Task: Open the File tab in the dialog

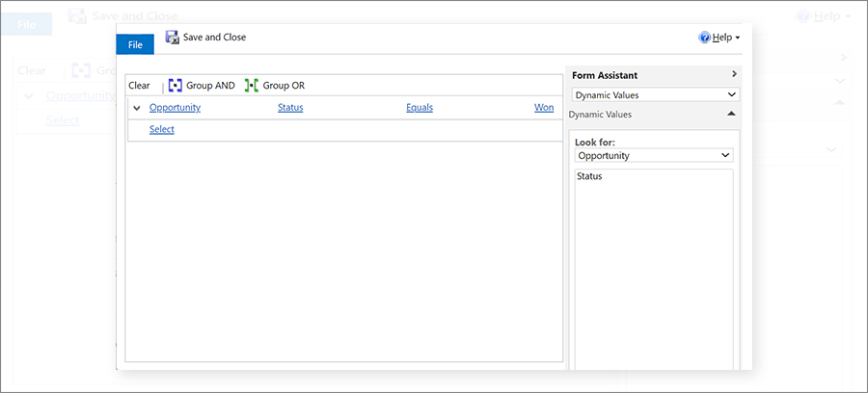Action: pyautogui.click(x=135, y=44)
